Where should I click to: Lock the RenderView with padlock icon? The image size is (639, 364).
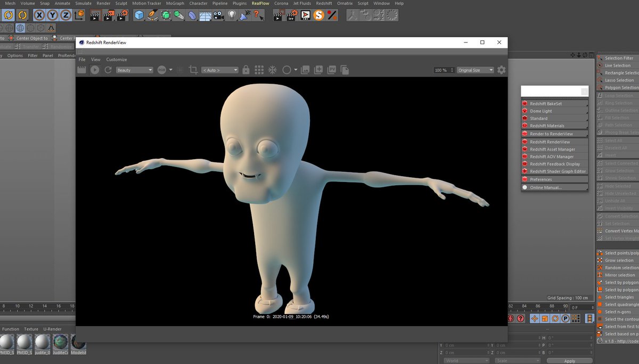[246, 70]
